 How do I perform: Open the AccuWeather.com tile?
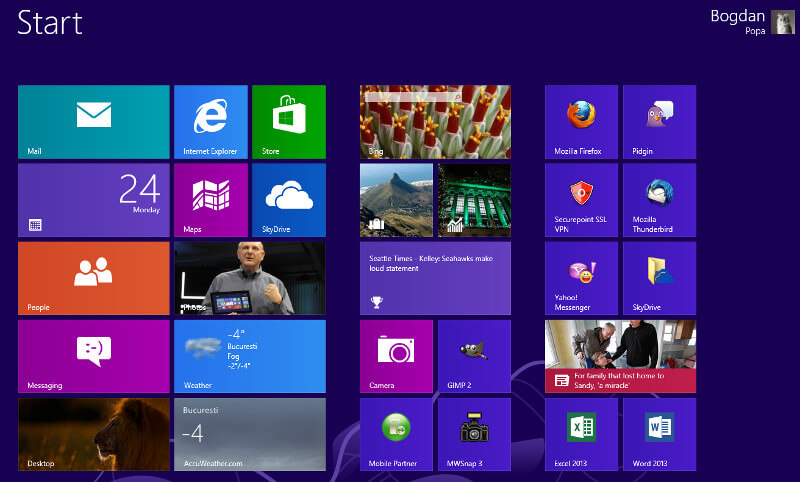pos(250,434)
